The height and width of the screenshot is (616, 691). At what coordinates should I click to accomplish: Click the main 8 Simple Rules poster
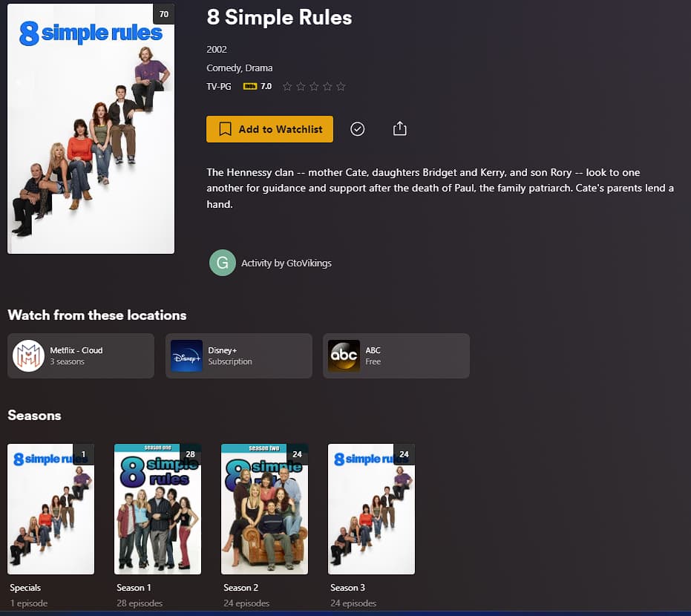tap(91, 128)
